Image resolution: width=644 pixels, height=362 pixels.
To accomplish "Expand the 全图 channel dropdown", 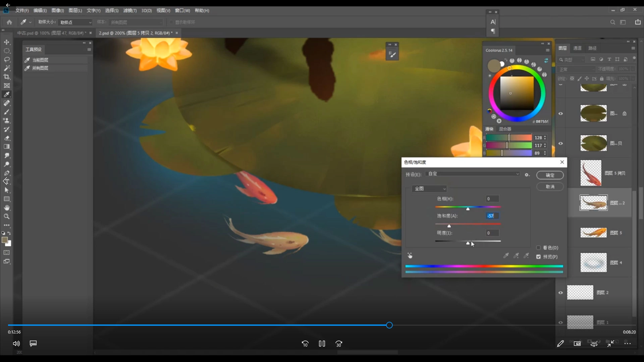I will (430, 189).
